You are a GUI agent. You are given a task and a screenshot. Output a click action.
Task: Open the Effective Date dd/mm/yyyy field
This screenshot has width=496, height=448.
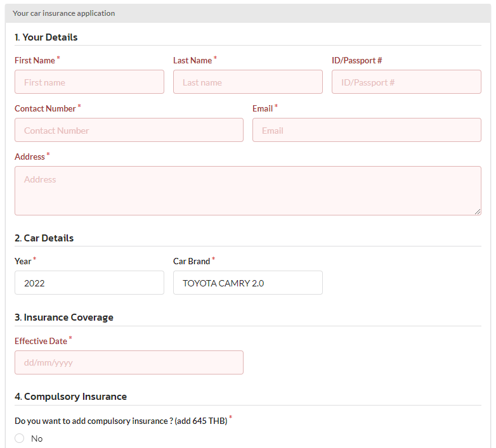tap(129, 362)
